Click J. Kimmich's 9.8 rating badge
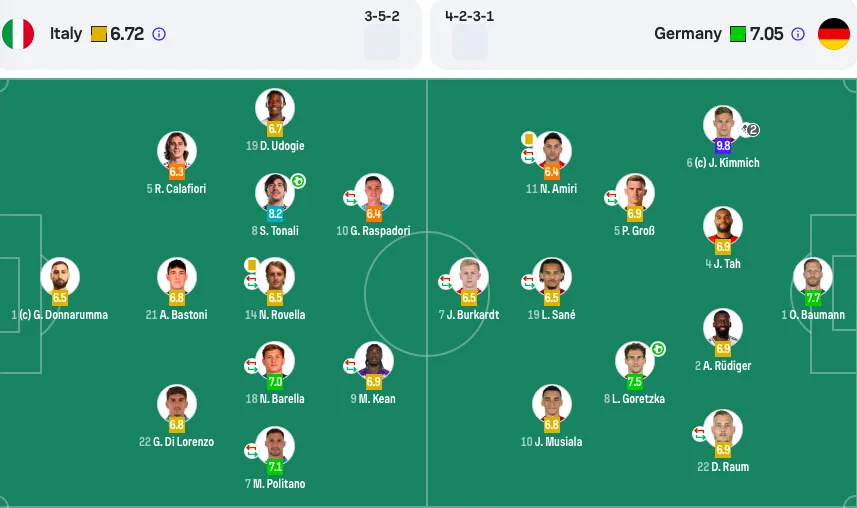This screenshot has height=508, width=857. [x=723, y=145]
